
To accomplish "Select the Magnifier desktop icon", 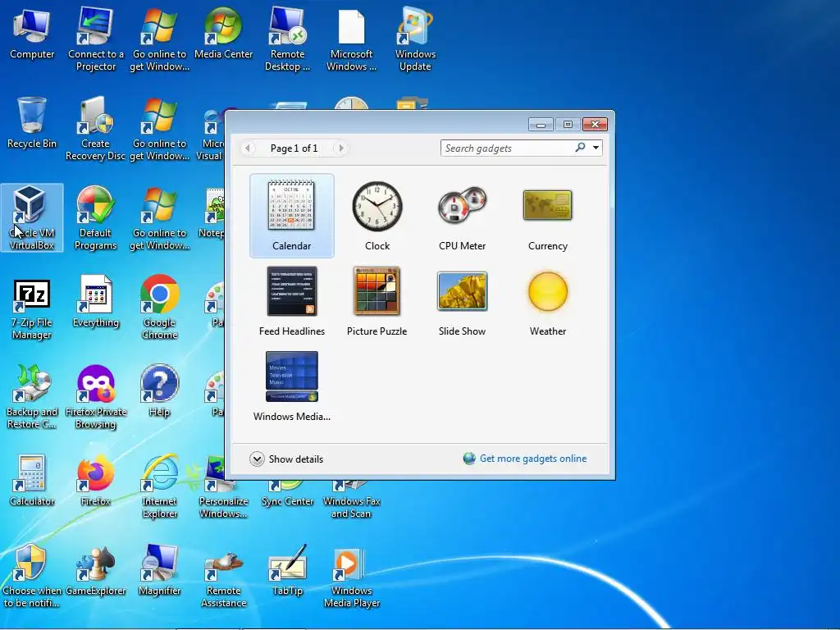I will click(160, 571).
